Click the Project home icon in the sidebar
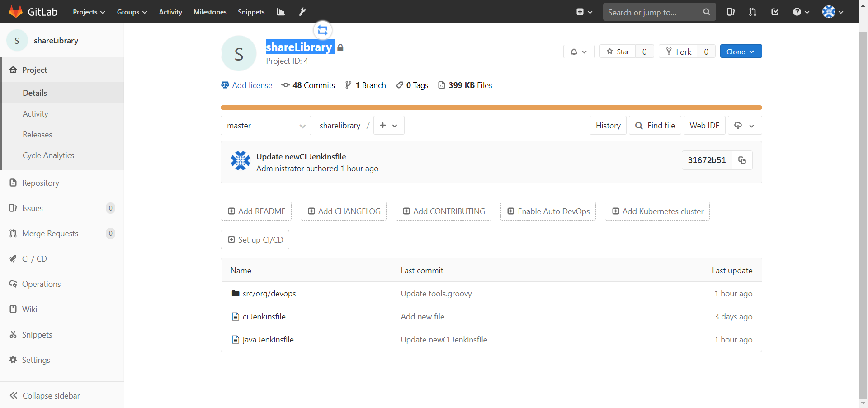Viewport: 868px width, 408px height. [x=13, y=70]
